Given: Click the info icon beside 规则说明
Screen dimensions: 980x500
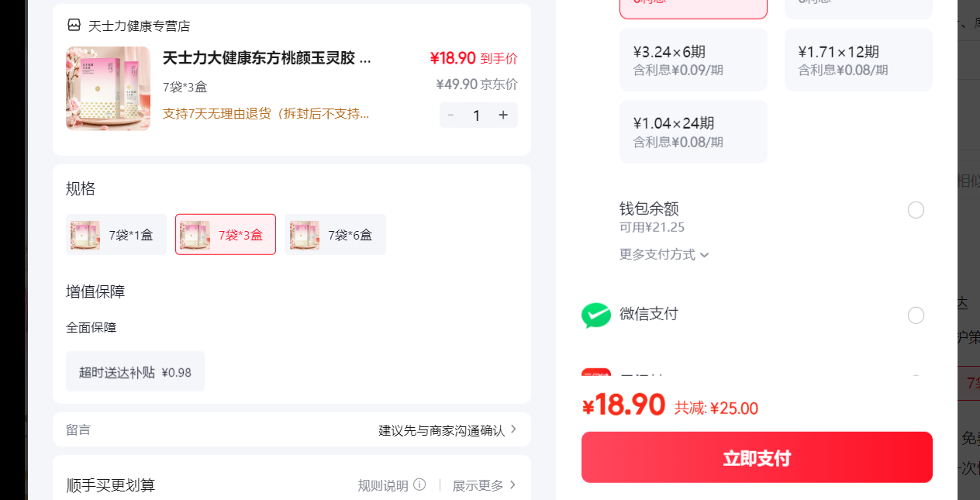Looking at the screenshot, I should pyautogui.click(x=419, y=484).
